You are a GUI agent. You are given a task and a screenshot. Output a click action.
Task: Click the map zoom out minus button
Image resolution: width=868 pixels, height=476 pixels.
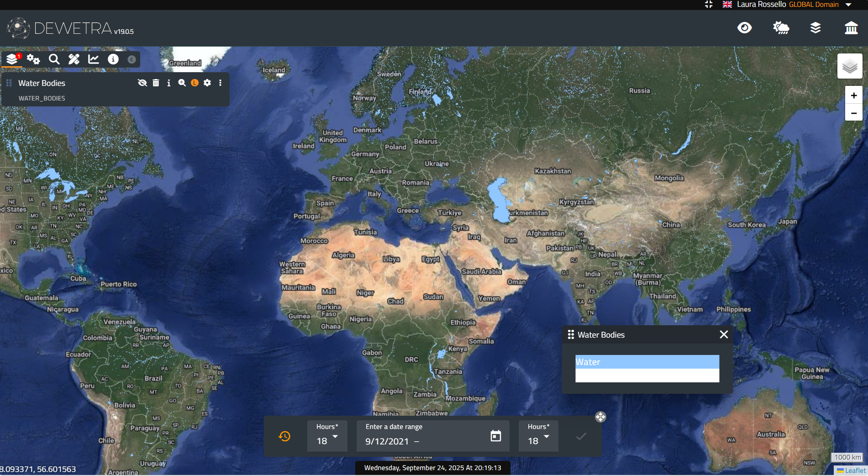tap(853, 113)
